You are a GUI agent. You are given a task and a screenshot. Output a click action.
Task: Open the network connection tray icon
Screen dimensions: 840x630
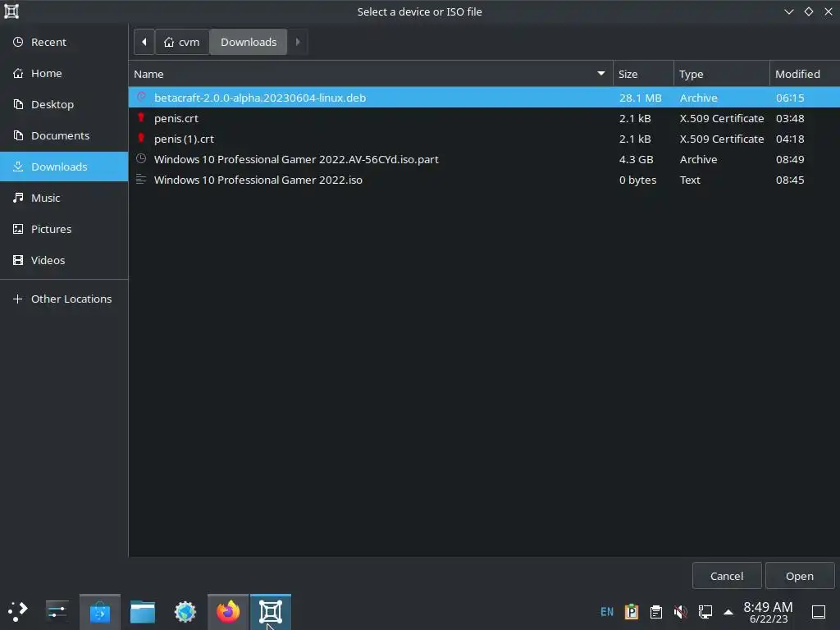point(705,611)
